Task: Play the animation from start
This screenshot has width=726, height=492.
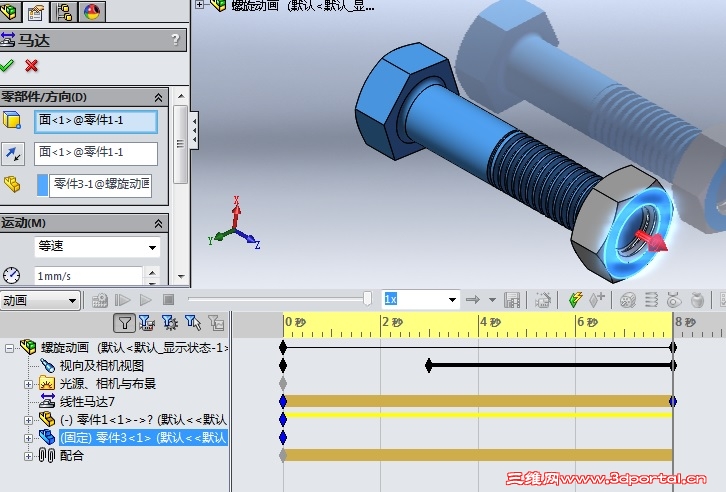Action: point(122,300)
